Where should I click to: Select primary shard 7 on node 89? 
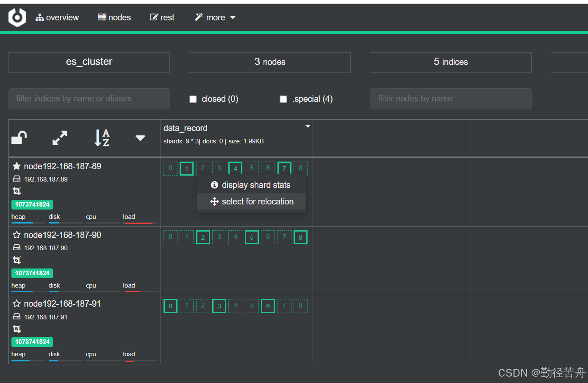point(284,168)
